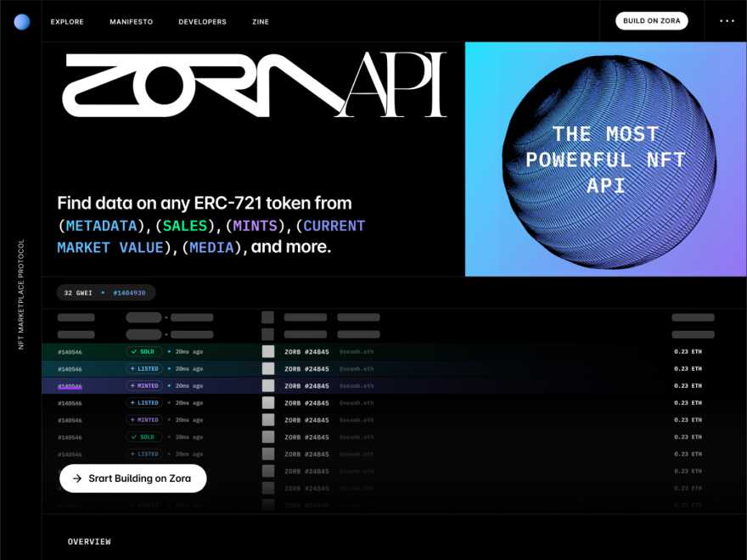Click the Build on Zora button
The width and height of the screenshot is (747, 560).
tap(652, 21)
